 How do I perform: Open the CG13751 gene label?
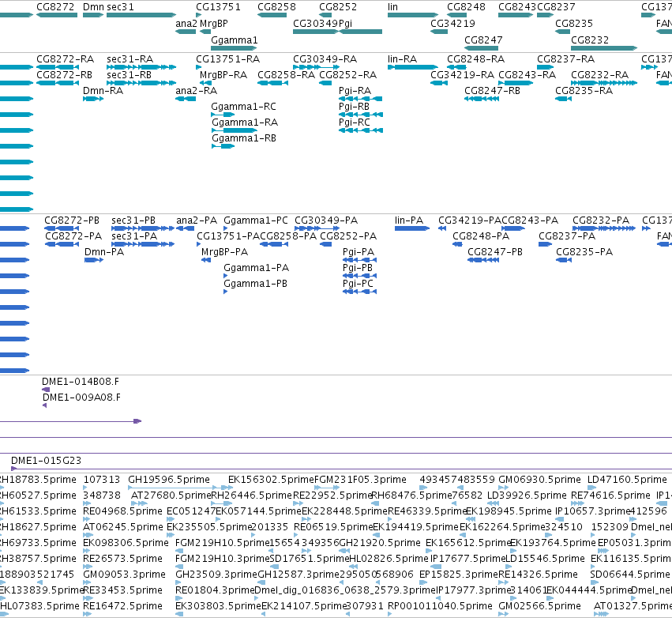(218, 7)
